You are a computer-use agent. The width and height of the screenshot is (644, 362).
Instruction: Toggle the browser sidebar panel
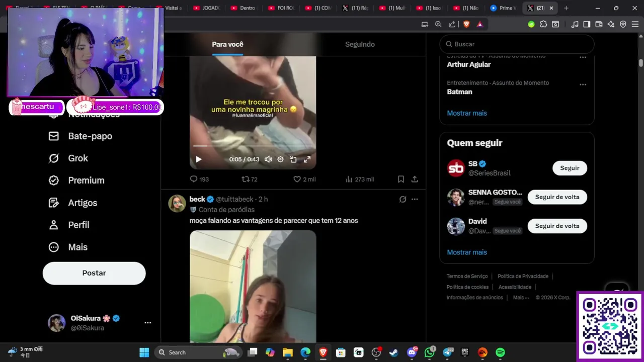587,24
